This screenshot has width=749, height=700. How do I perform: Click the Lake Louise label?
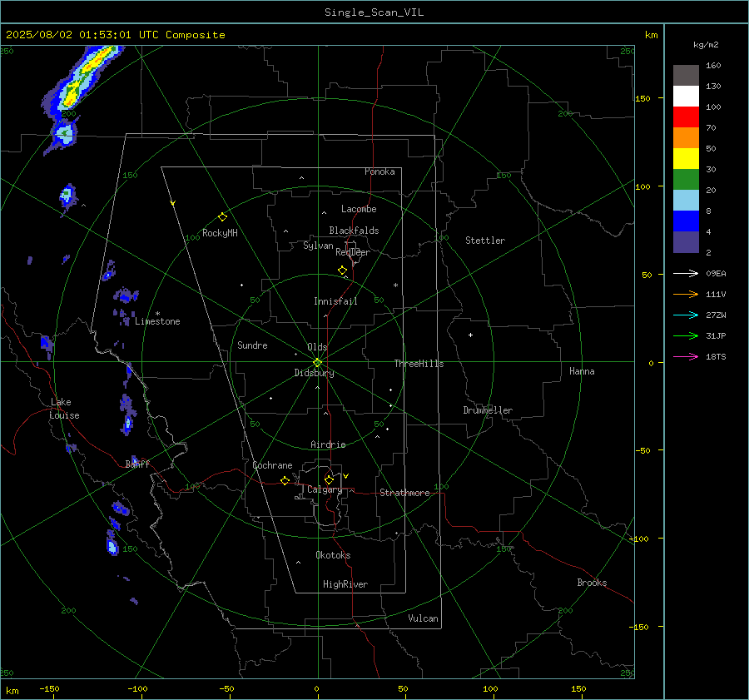click(x=64, y=409)
